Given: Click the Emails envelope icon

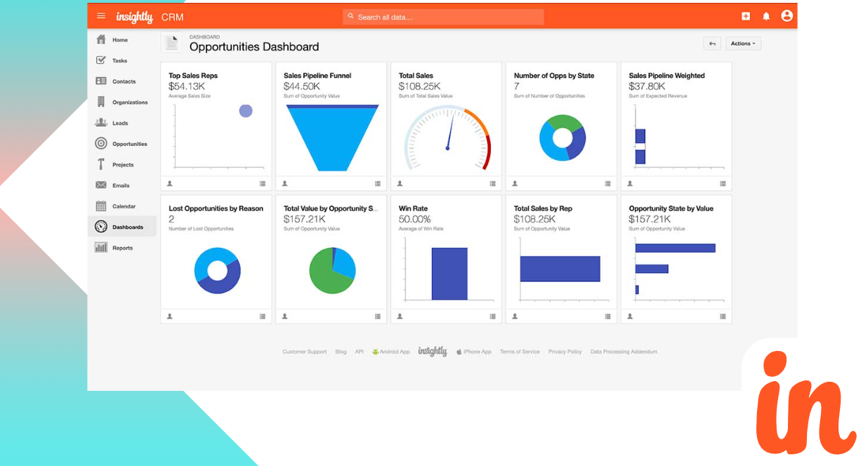Looking at the screenshot, I should click(x=101, y=185).
